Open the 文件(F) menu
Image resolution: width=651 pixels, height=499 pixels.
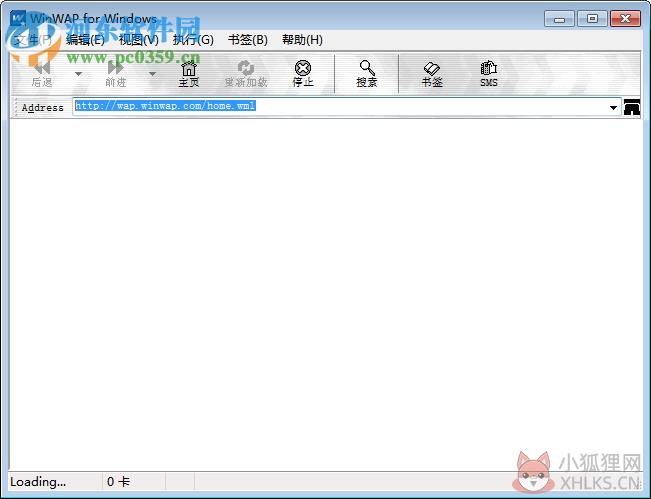33,40
